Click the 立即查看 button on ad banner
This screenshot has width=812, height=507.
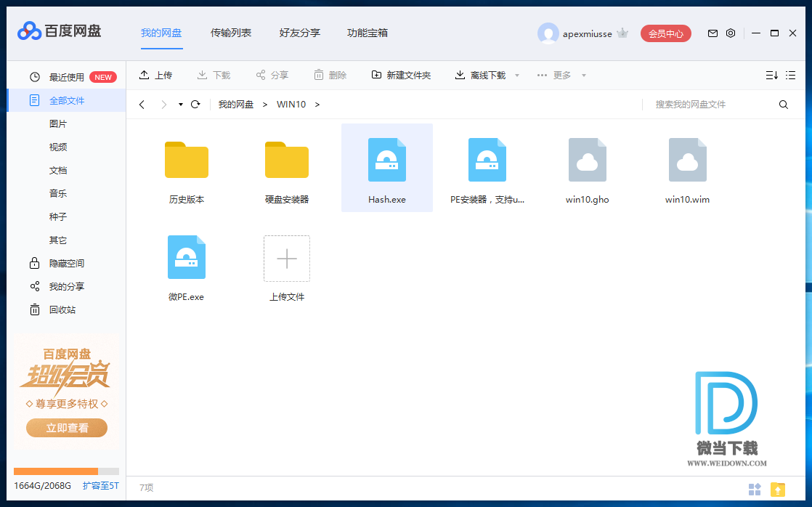67,428
